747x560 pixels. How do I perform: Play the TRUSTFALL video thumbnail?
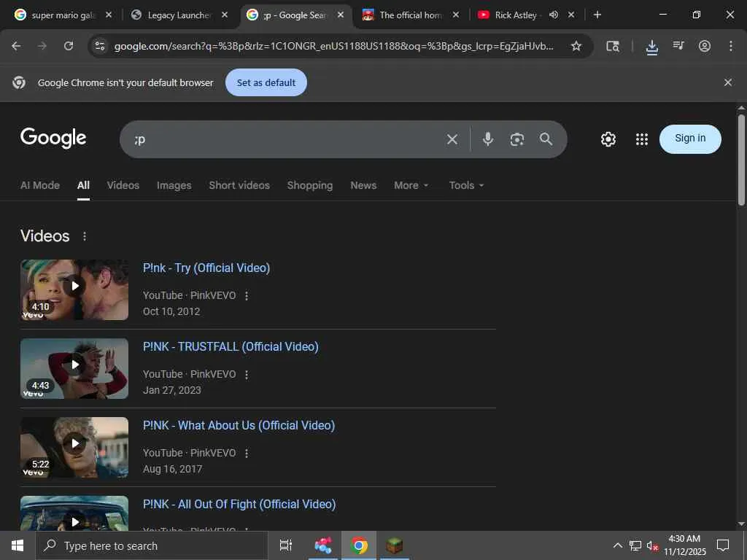74,368
